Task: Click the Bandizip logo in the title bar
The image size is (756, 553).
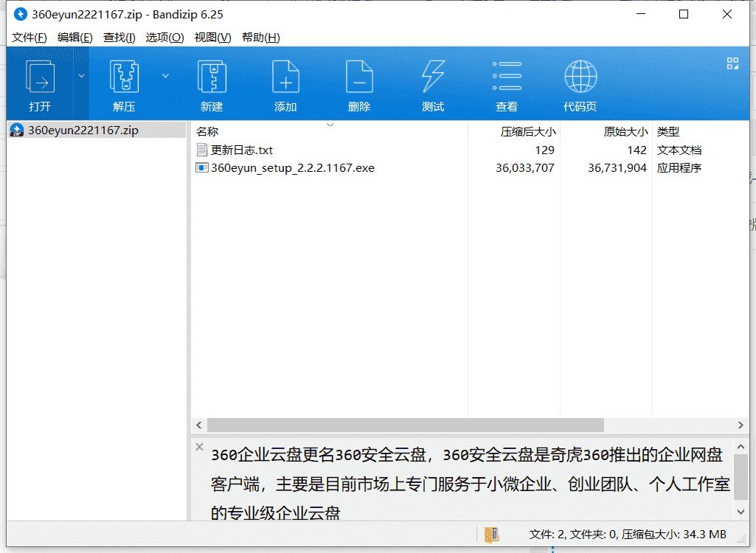Action: point(20,14)
